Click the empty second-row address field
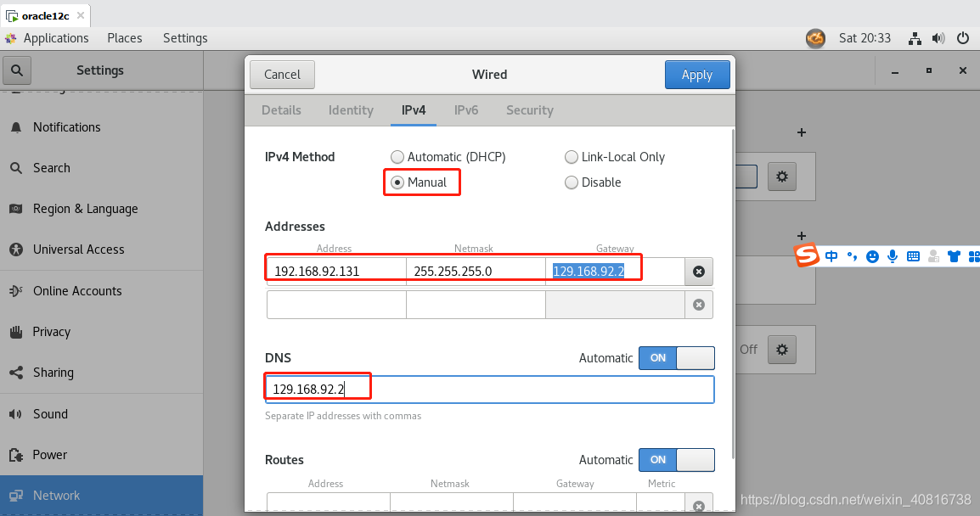This screenshot has width=980, height=516. point(336,305)
